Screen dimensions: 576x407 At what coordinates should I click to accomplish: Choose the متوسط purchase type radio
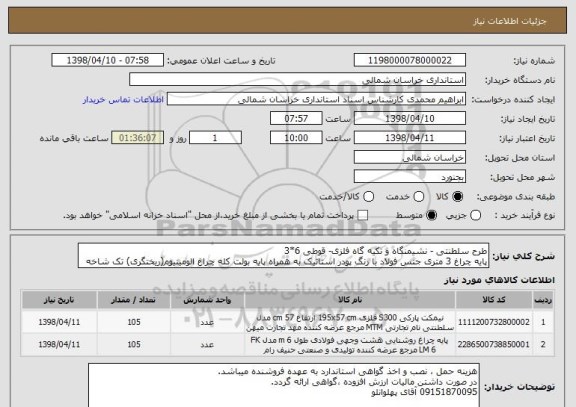pyautogui.click(x=431, y=216)
